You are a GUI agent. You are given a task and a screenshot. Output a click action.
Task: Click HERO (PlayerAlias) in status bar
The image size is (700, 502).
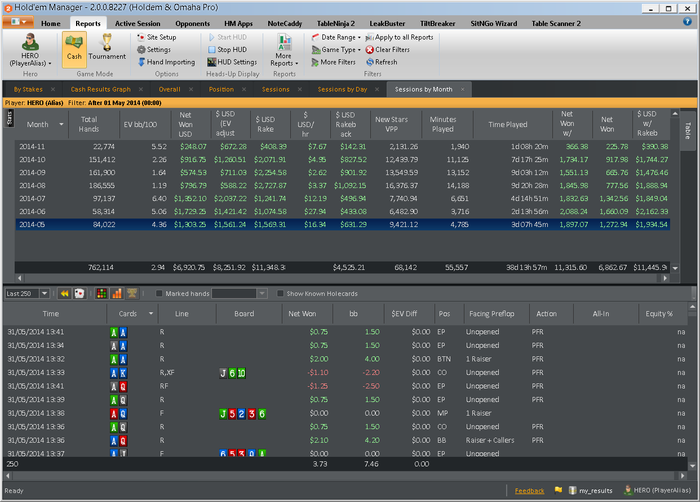coord(658,490)
